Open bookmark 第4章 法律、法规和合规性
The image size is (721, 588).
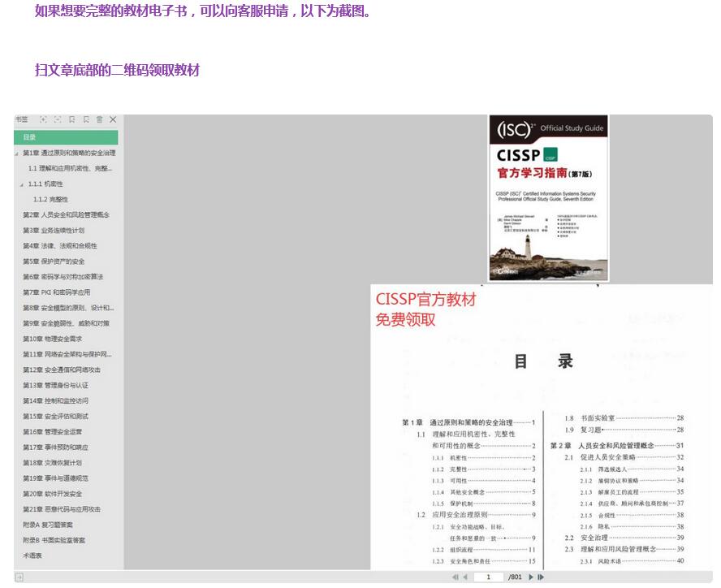point(60,246)
